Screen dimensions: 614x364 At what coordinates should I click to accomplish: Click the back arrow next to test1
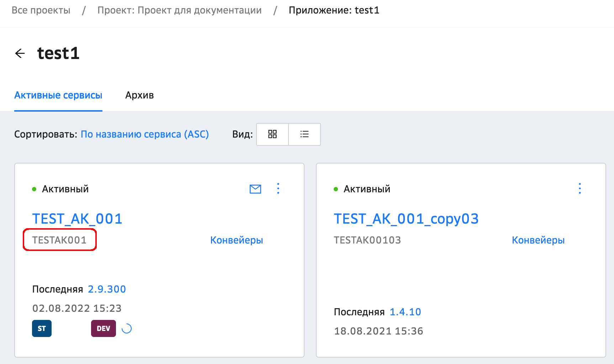[x=20, y=53]
